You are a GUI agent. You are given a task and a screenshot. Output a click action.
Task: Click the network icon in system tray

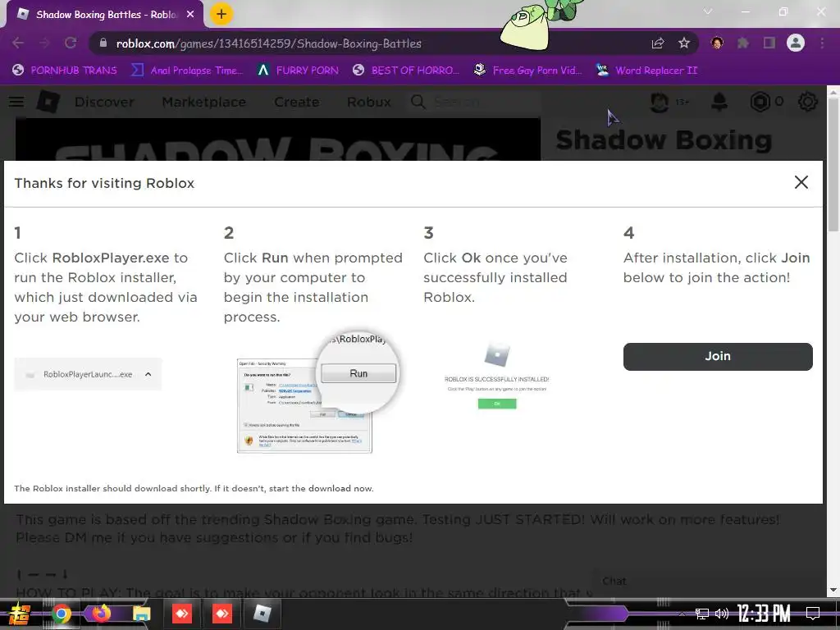tap(702, 614)
